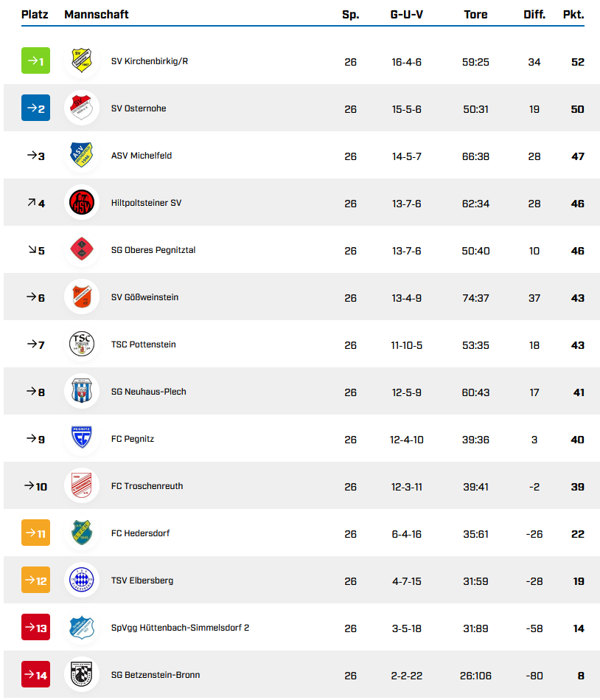Open the SV Gößweinstein team link
Screen dimensions: 600x700
click(144, 297)
